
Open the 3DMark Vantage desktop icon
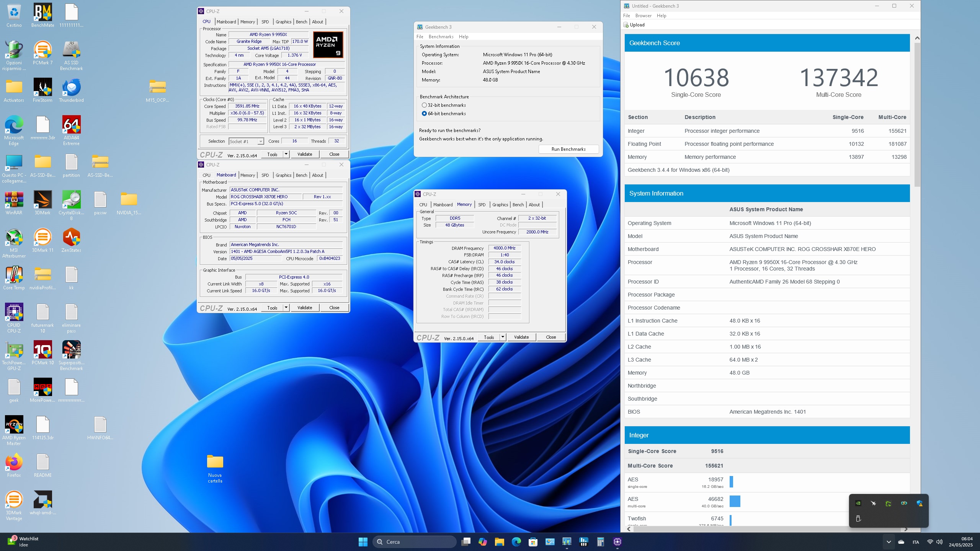[14, 506]
